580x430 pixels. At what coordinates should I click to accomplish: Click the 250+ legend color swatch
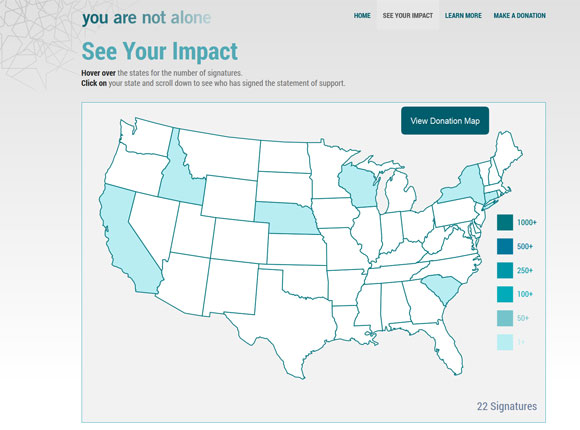505,270
